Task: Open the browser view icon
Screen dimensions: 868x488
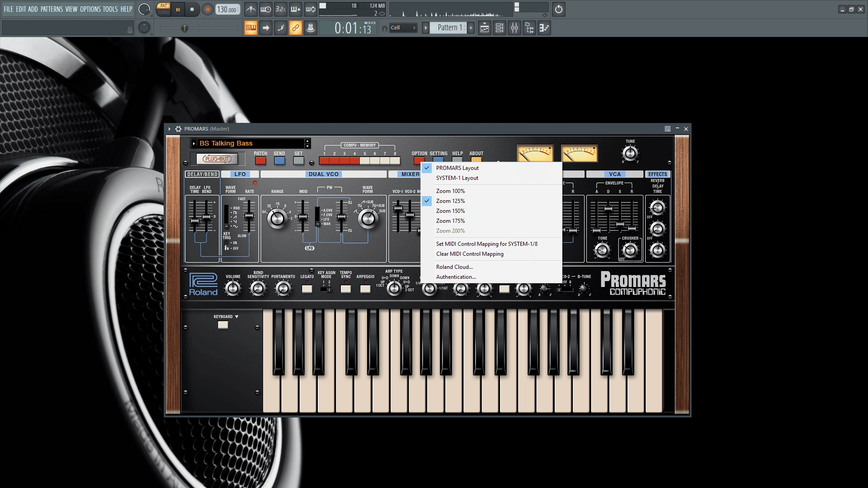Action: point(529,28)
